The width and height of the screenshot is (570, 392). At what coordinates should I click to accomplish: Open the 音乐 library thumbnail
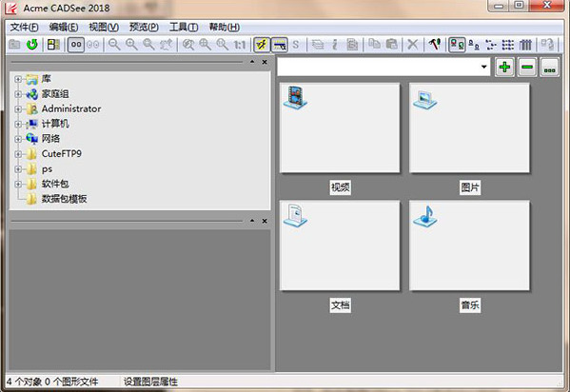pyautogui.click(x=469, y=245)
